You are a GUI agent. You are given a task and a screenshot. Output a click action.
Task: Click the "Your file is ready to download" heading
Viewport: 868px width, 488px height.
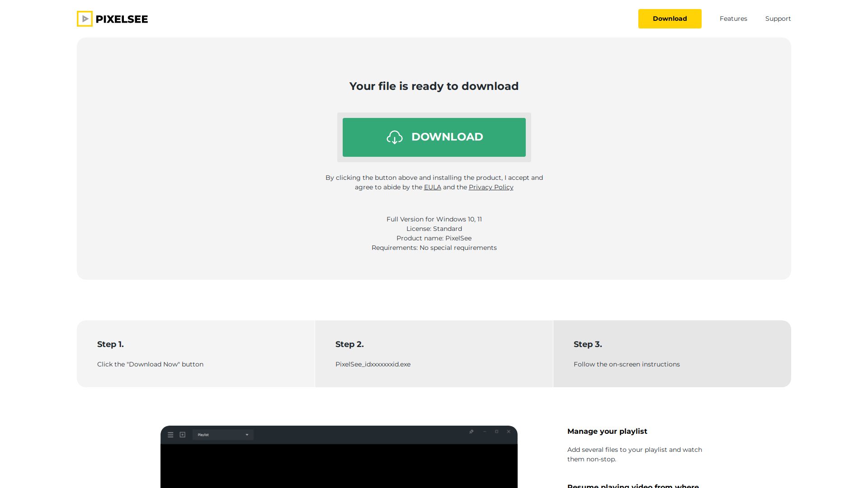pyautogui.click(x=434, y=86)
